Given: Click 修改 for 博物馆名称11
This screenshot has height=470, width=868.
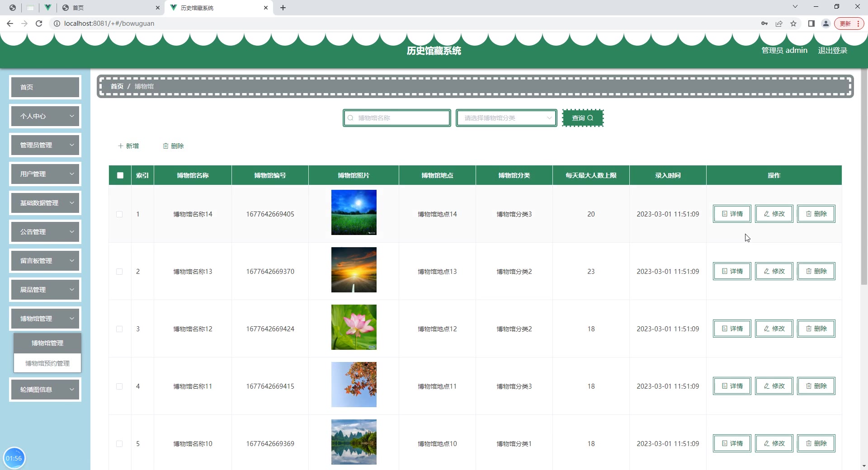Looking at the screenshot, I should point(774,386).
